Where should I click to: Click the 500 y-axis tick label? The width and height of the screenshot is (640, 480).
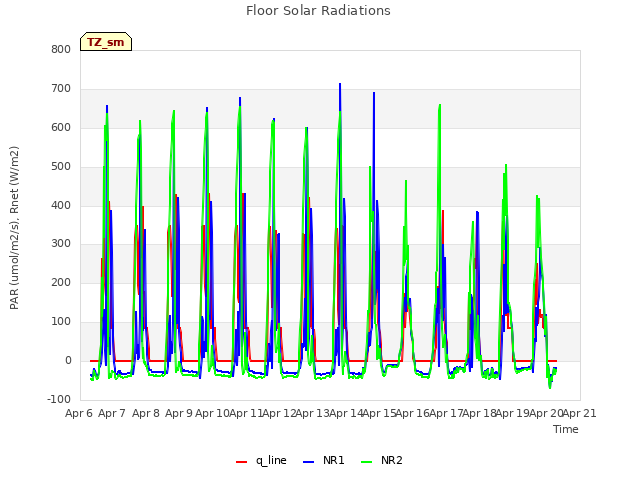(x=61, y=167)
